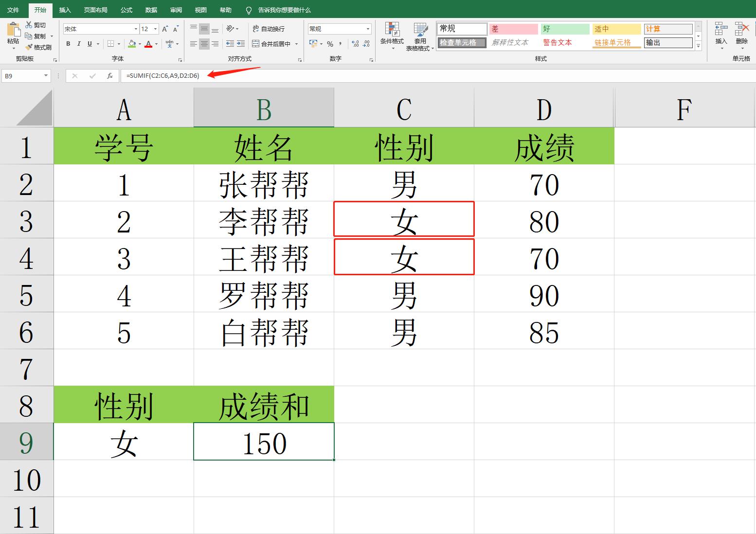Click the lightbulb Tell Me icon

249,10
